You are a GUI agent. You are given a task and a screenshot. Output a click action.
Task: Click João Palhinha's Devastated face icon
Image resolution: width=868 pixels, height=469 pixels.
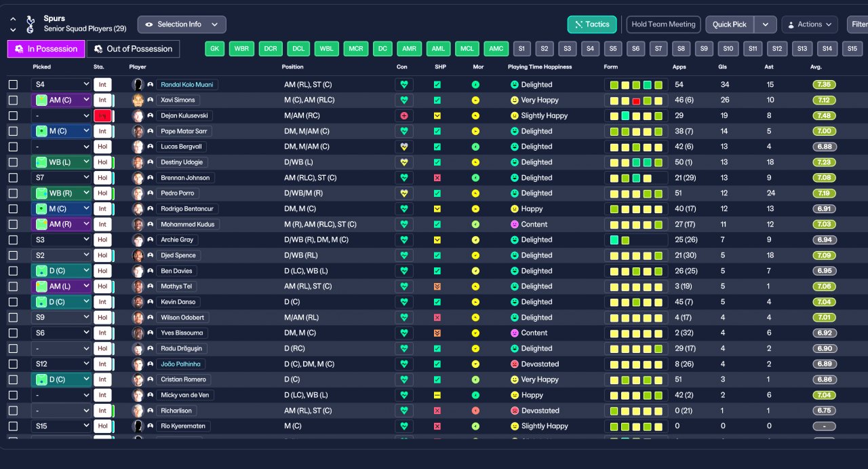[x=515, y=364]
